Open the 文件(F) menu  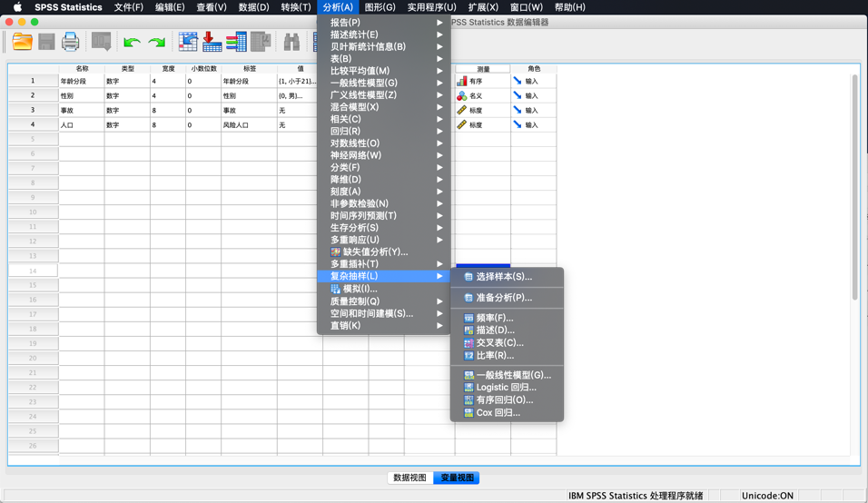point(128,7)
